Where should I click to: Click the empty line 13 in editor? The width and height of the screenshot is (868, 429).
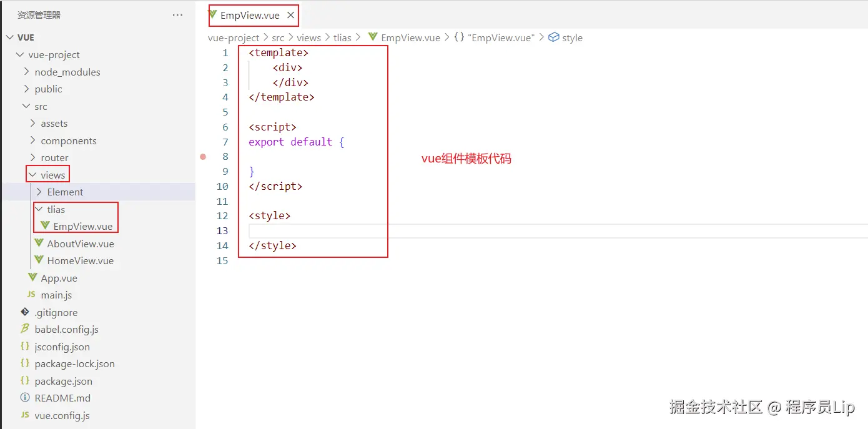click(558, 230)
